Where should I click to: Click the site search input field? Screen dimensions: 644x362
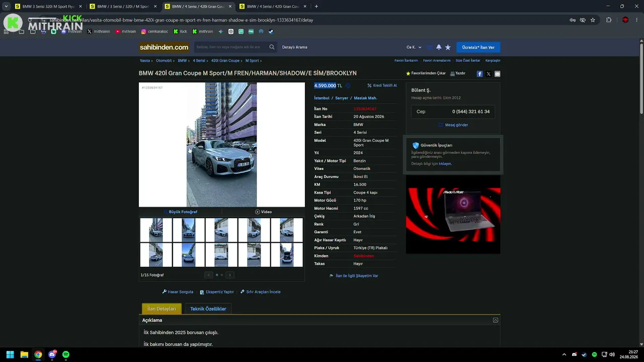[230, 47]
